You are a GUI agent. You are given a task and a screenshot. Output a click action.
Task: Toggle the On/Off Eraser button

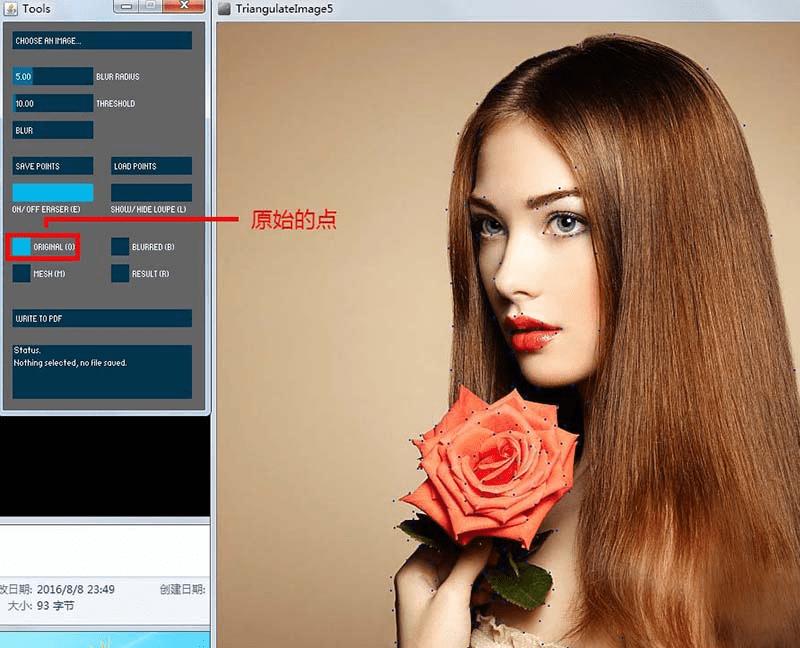53,193
